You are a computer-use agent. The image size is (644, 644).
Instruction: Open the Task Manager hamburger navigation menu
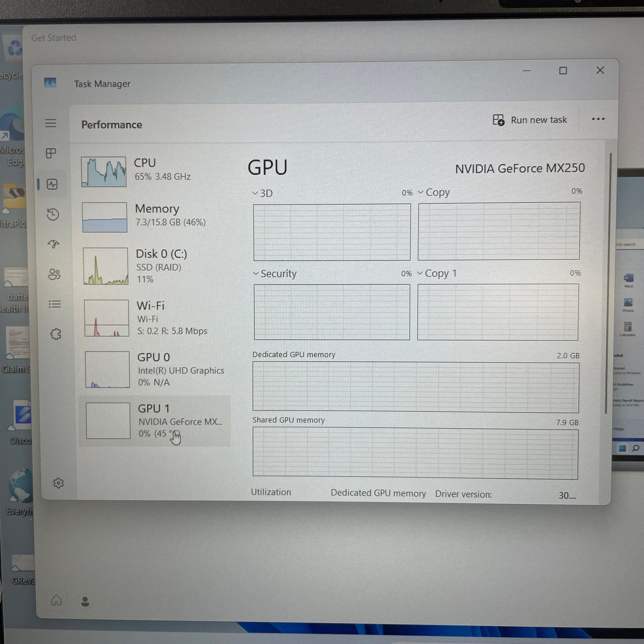click(51, 123)
